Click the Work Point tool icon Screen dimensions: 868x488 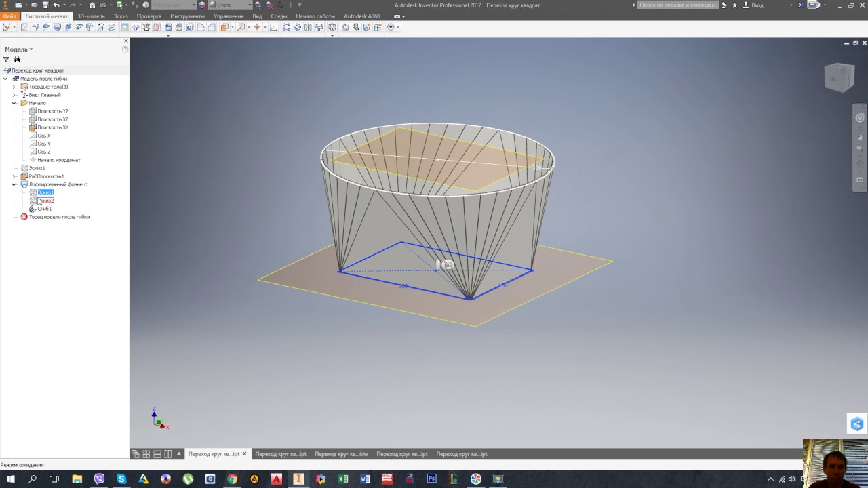pyautogui.click(x=257, y=27)
